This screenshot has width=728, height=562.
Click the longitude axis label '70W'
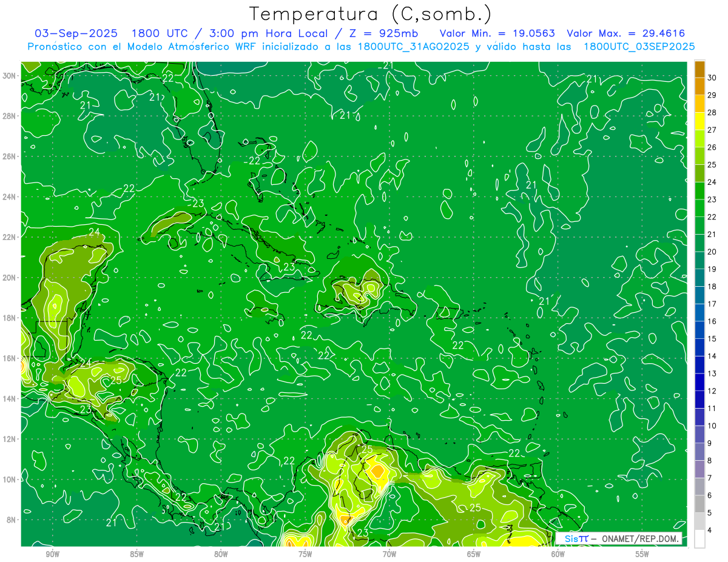[389, 554]
